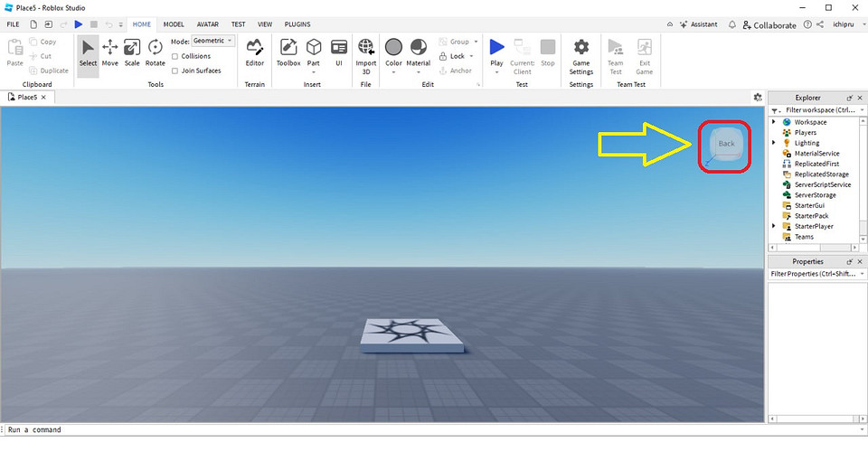Viewport: 868px width, 452px height.
Task: Open Game Settings
Action: click(581, 52)
